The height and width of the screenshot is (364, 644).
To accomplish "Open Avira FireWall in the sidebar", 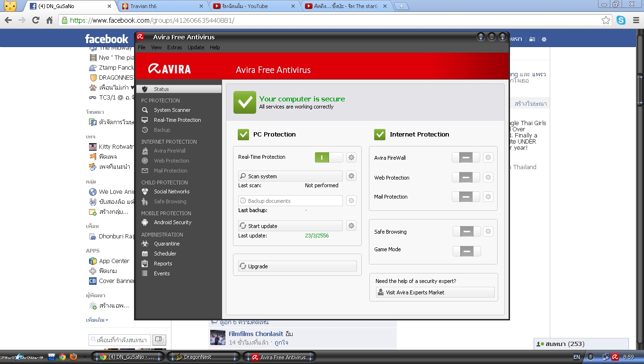I will pyautogui.click(x=170, y=151).
